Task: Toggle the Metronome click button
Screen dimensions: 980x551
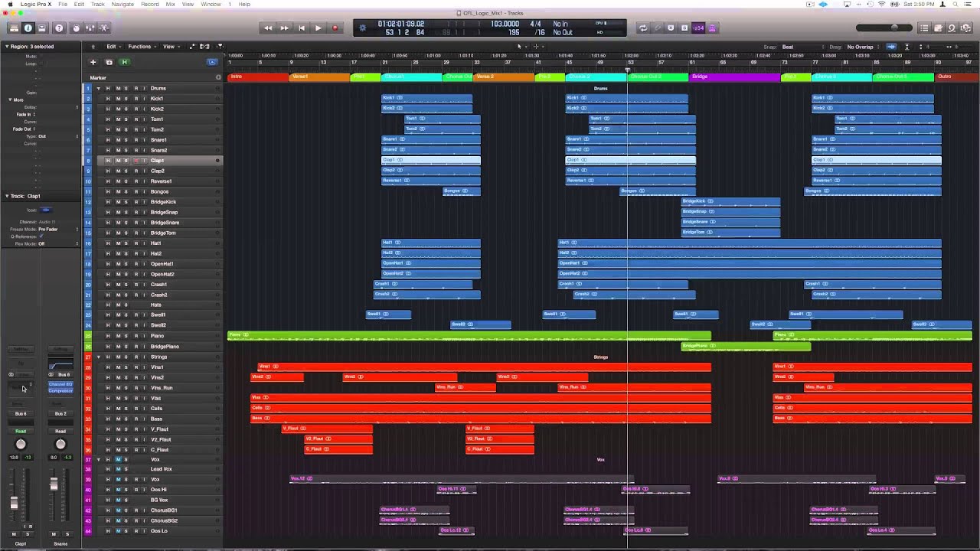Action: pyautogui.click(x=712, y=28)
